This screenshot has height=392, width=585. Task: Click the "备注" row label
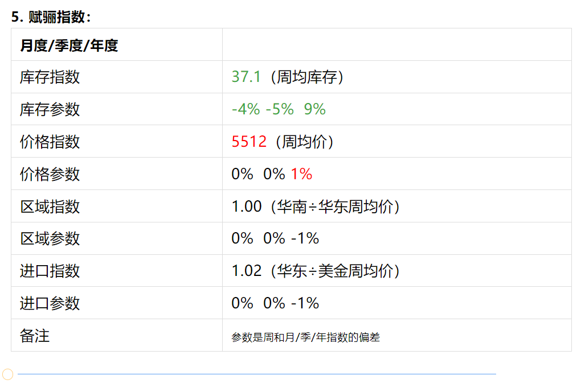pyautogui.click(x=35, y=336)
